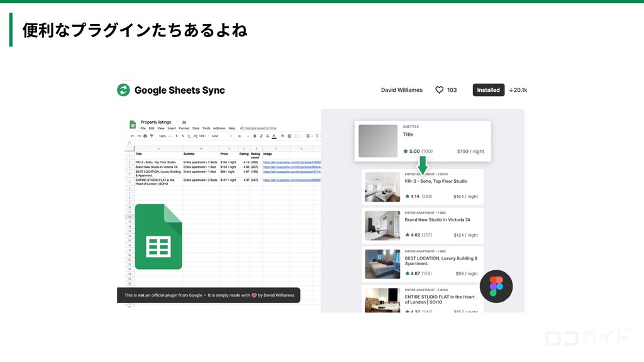Screen dimensions: 644x362
Task: Click the borders icon in Sheets toolbar
Action: click(x=289, y=136)
